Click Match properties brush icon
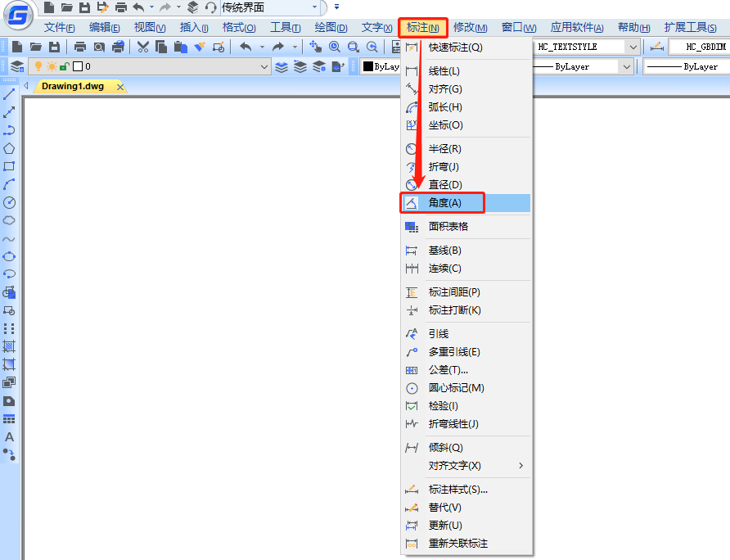 200,47
